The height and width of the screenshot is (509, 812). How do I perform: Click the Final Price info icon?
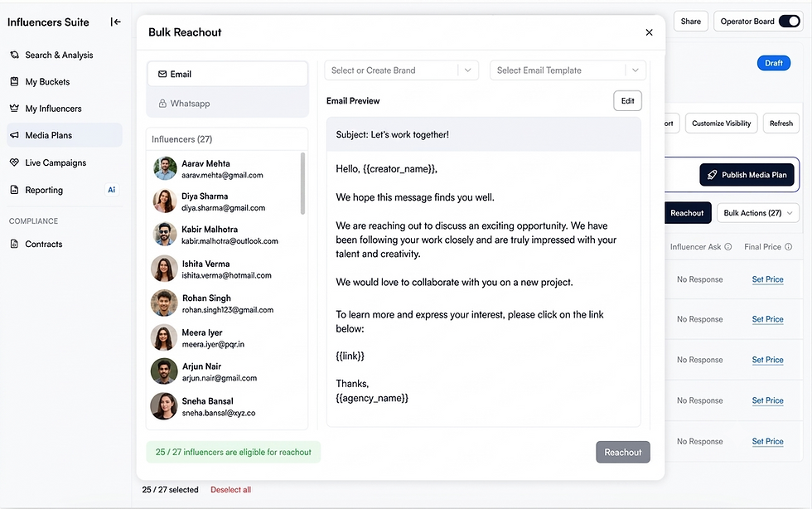[788, 247]
